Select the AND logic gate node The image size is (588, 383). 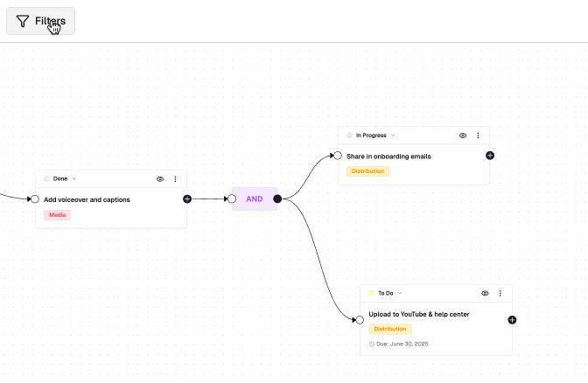(x=255, y=199)
